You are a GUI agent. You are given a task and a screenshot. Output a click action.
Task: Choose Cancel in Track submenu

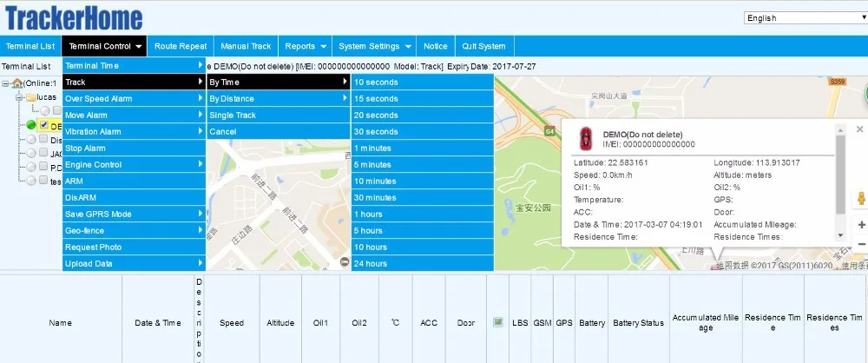[279, 132]
